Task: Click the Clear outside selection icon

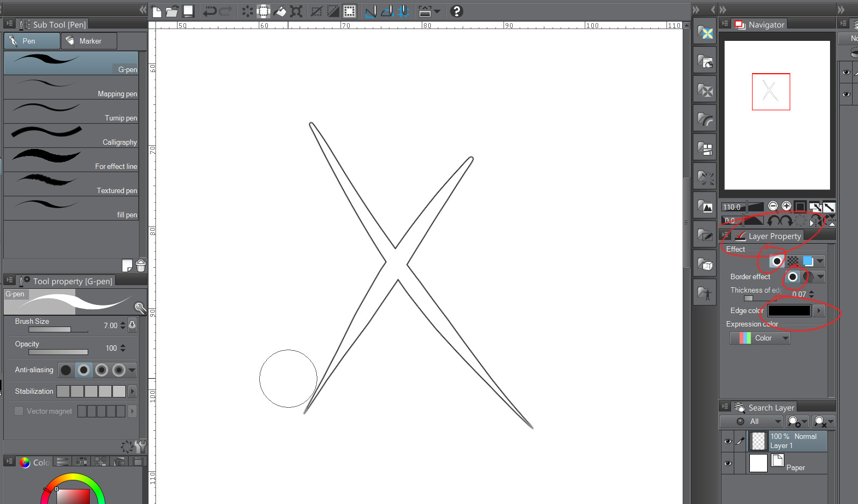Action: pos(264,11)
